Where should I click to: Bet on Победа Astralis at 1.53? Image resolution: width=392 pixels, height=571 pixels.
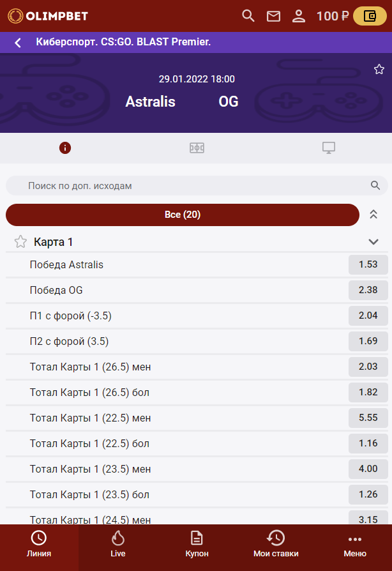[x=368, y=264]
